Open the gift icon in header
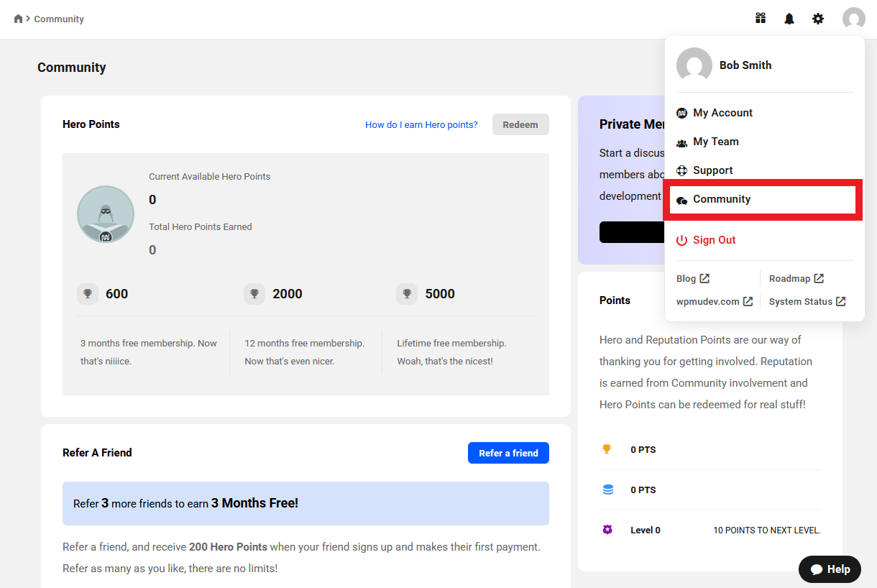Viewport: 877px width, 588px height. click(761, 19)
